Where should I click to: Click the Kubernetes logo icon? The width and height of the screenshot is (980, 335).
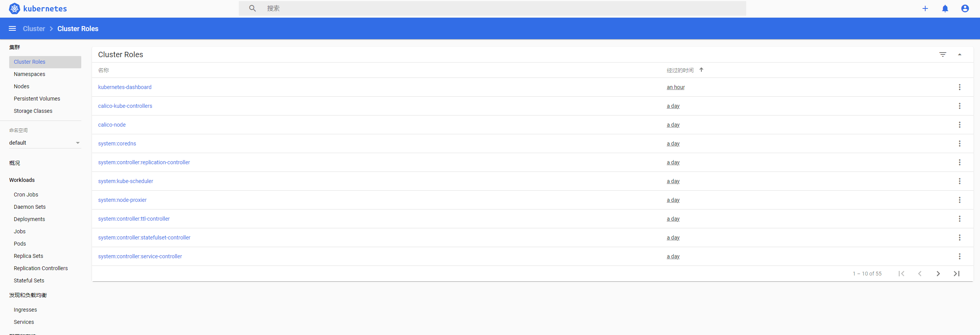[x=15, y=8]
